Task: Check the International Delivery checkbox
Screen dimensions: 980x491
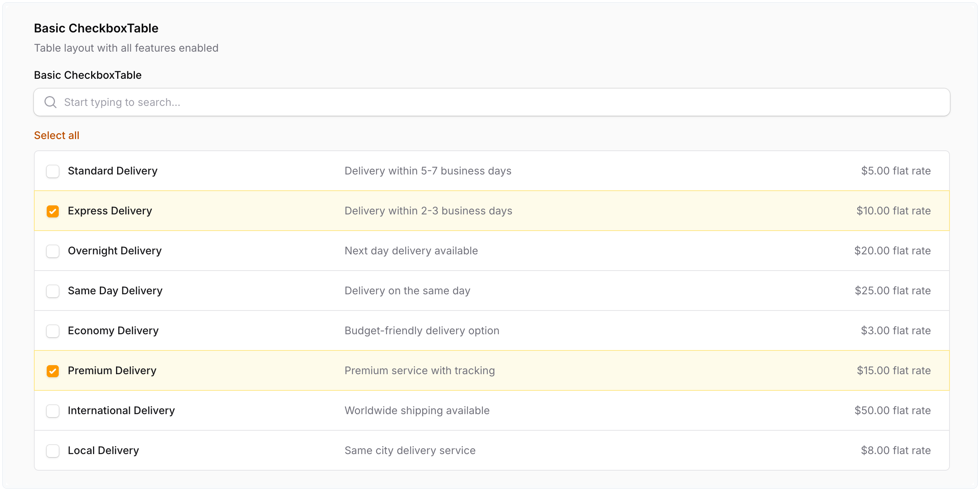Action: pyautogui.click(x=53, y=411)
